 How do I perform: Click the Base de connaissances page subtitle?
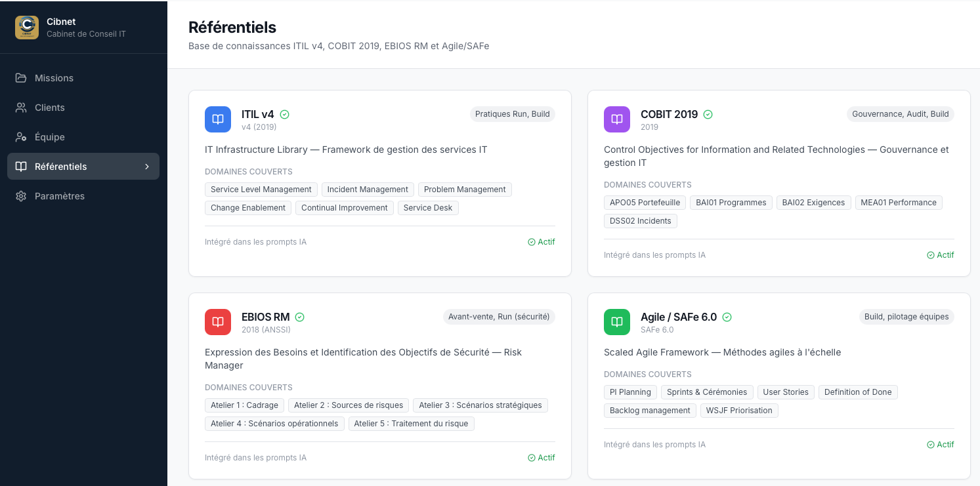[x=339, y=46]
